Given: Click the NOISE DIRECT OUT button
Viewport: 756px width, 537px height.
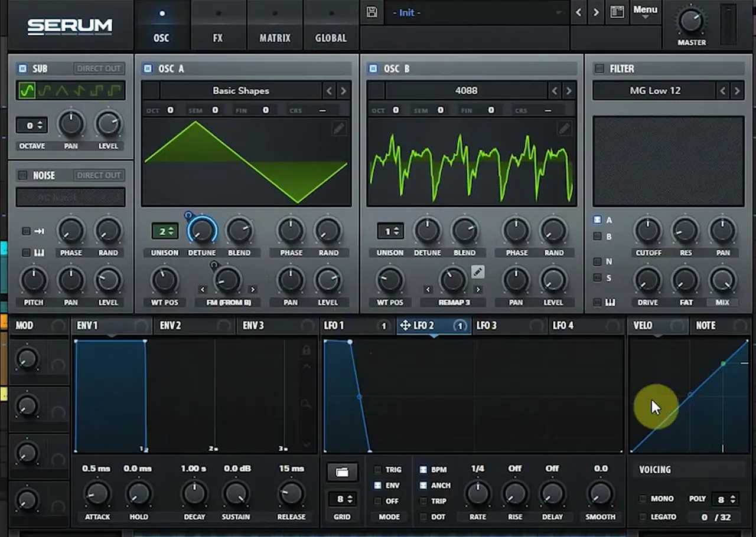Looking at the screenshot, I should click(x=99, y=175).
